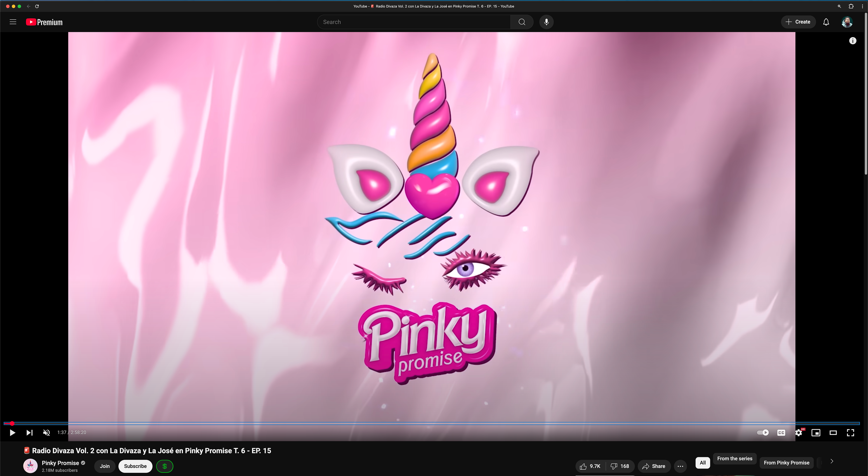
Task: Go to YouTube Premium home logo
Action: tap(44, 22)
